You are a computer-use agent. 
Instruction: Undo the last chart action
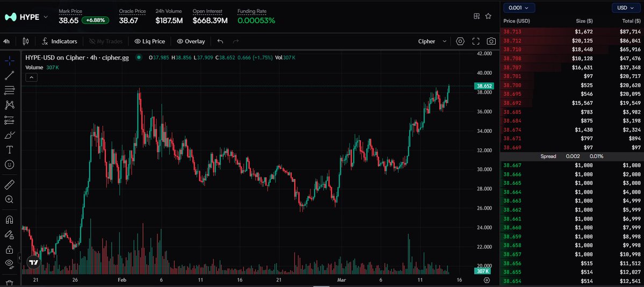coord(220,41)
